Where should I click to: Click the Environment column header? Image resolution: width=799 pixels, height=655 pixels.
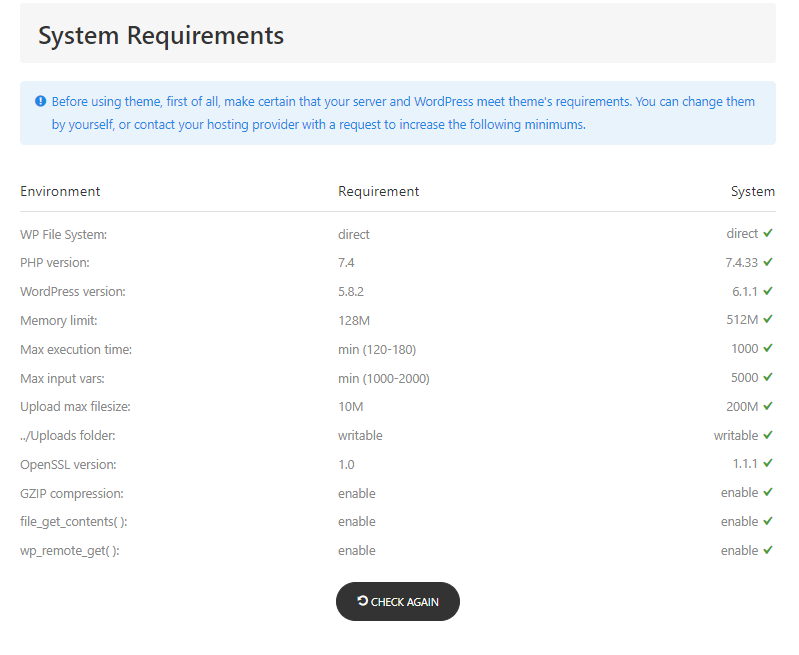pos(60,191)
